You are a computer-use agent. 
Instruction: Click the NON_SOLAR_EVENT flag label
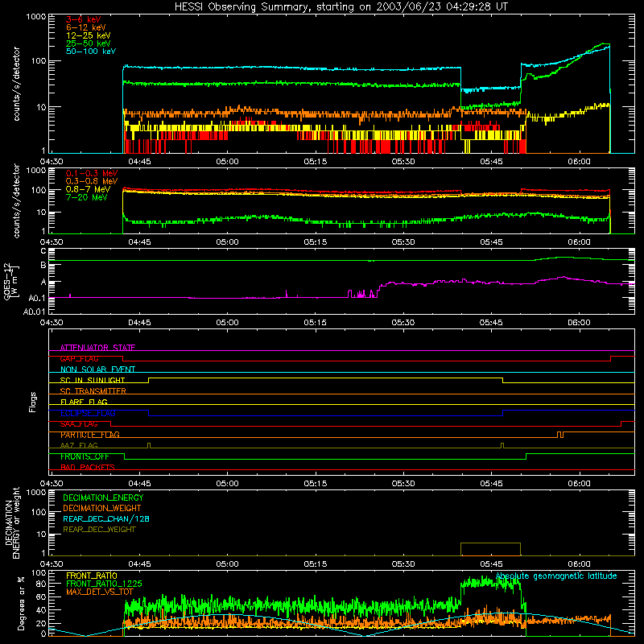coord(97,369)
